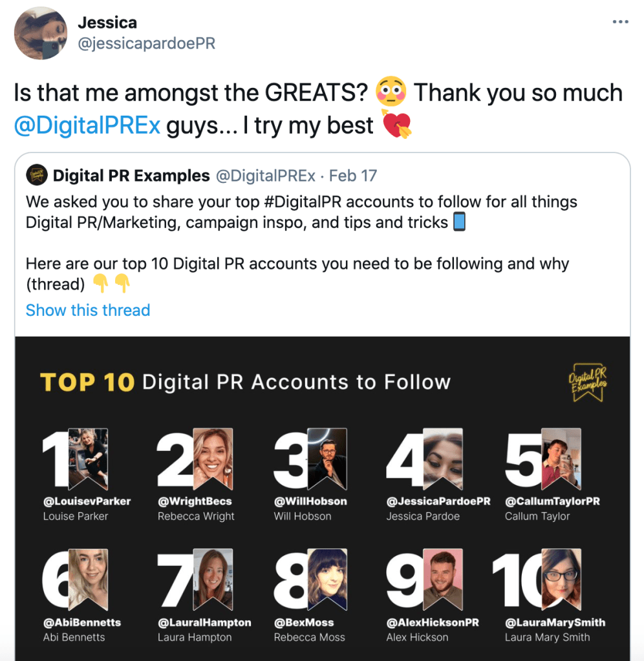The height and width of the screenshot is (661, 644).
Task: Click Will Hobson's number 3 photo
Action: click(327, 455)
